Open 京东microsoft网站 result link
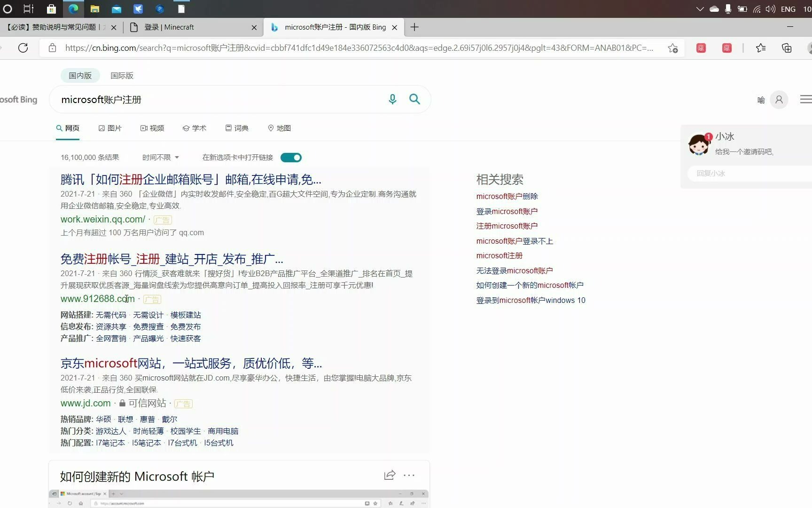 (191, 363)
